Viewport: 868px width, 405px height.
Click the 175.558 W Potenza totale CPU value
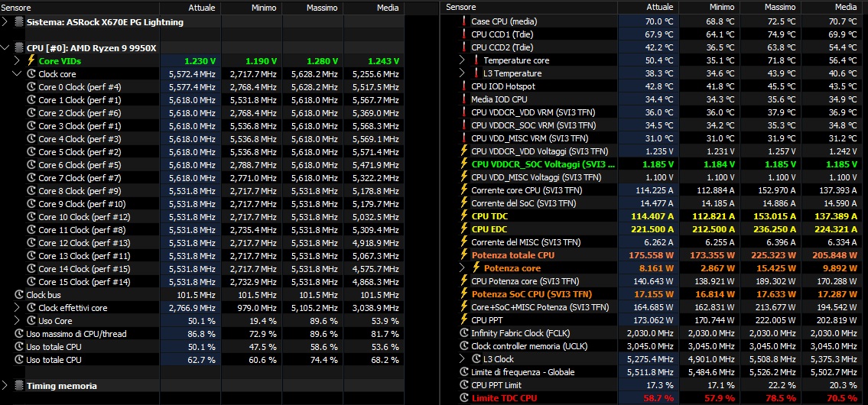(x=651, y=255)
